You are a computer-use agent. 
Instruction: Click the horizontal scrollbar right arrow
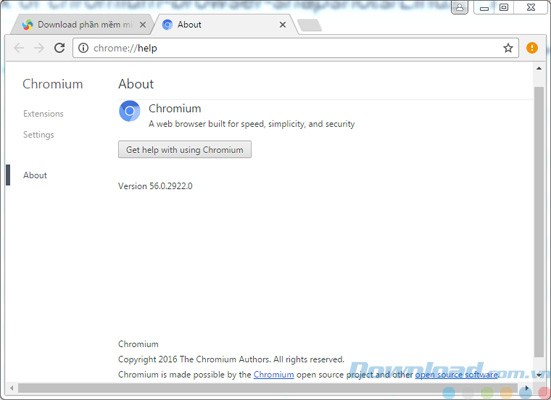pyautogui.click(x=526, y=388)
